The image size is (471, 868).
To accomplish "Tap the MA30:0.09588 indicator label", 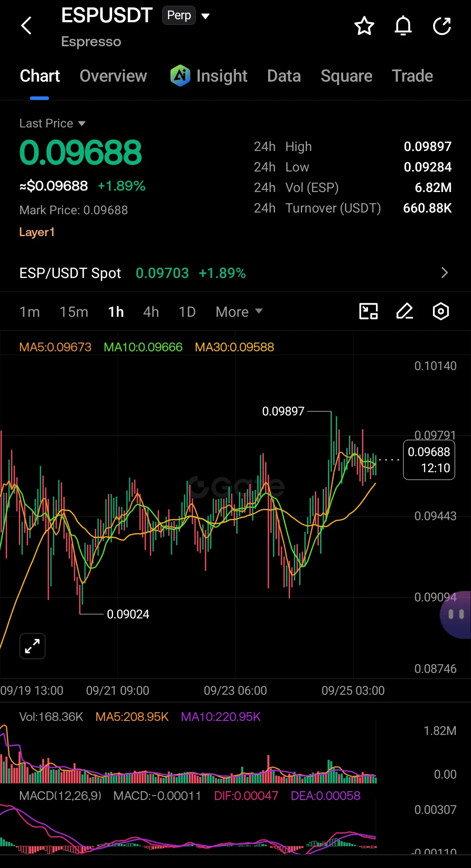I will [235, 347].
